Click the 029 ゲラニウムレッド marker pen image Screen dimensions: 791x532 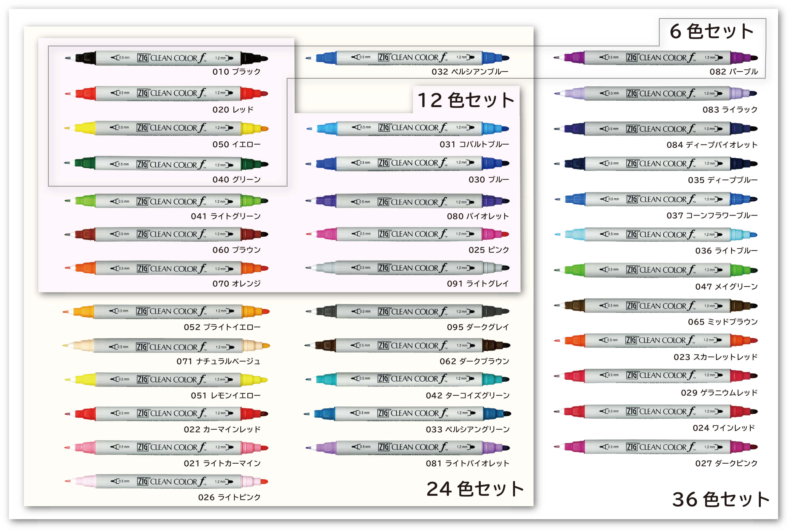[x=656, y=376]
